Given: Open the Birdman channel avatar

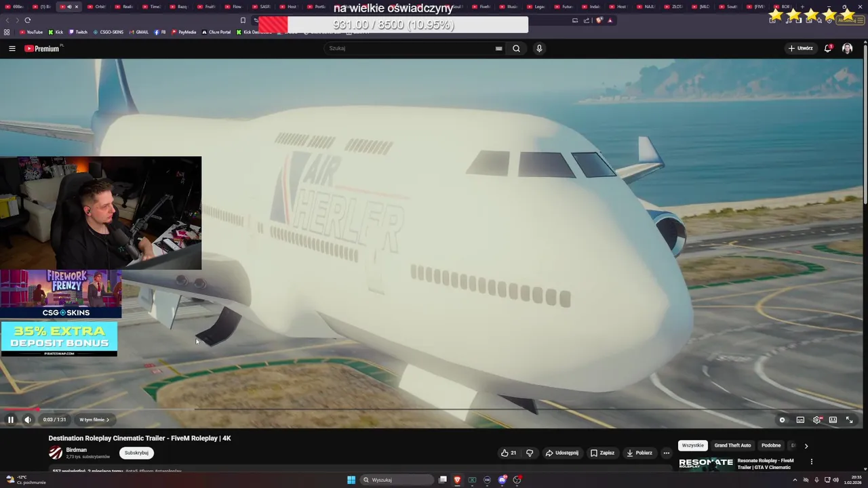Looking at the screenshot, I should pyautogui.click(x=56, y=453).
